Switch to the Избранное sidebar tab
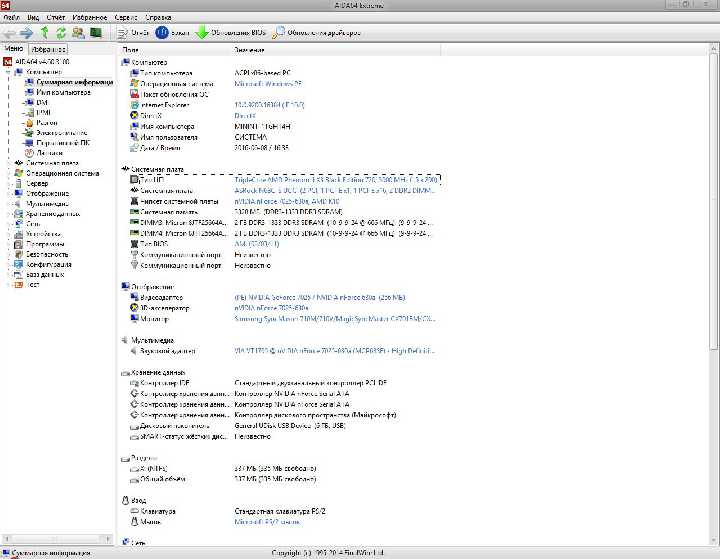The image size is (720, 559). pyautogui.click(x=48, y=49)
